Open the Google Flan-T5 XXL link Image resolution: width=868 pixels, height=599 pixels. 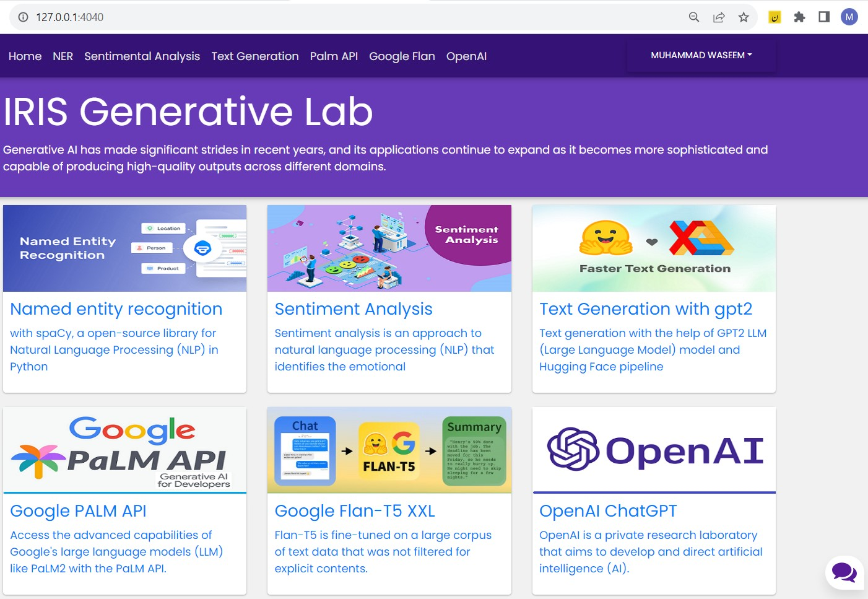pyautogui.click(x=355, y=511)
